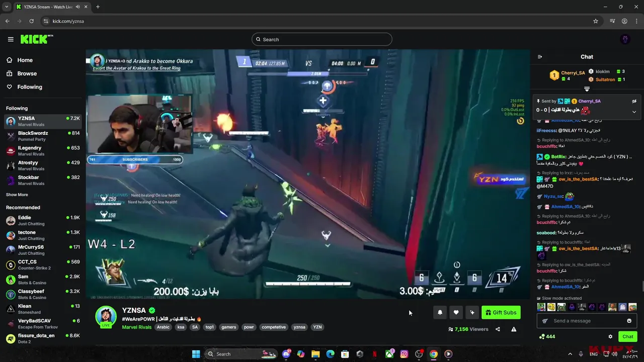Image resolution: width=644 pixels, height=362 pixels.
Task: Open the Stockbar channel
Action: point(43,180)
